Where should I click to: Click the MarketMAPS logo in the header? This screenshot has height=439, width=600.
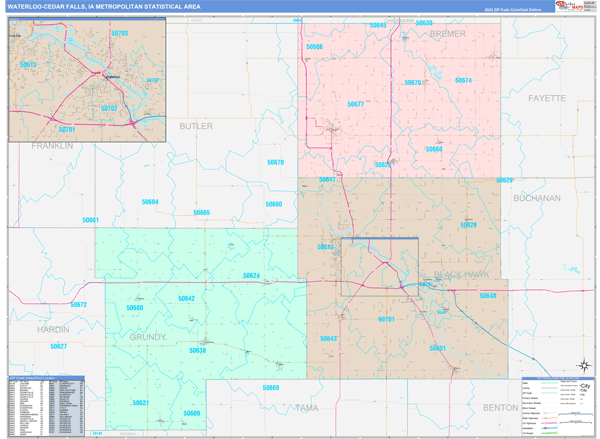click(x=570, y=6)
